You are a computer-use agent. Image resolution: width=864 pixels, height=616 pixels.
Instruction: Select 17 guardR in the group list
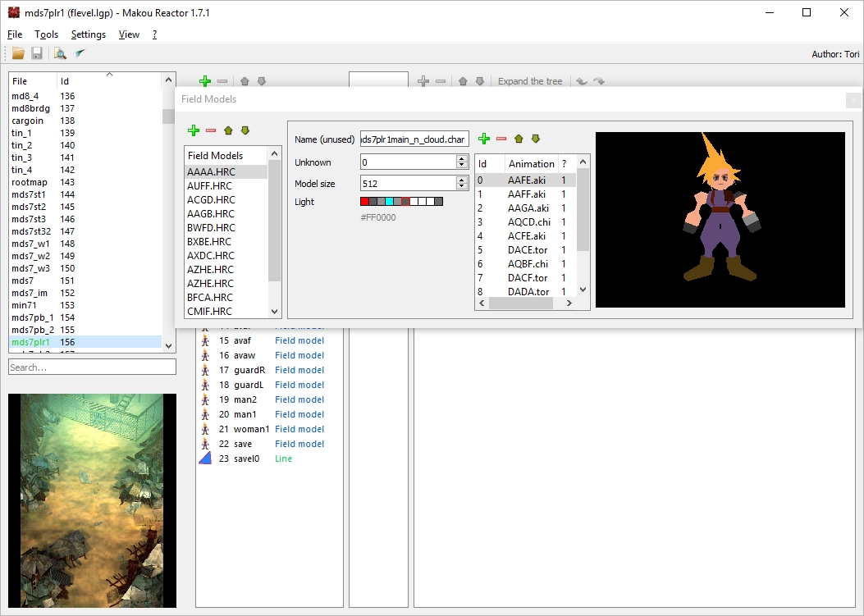[269, 370]
